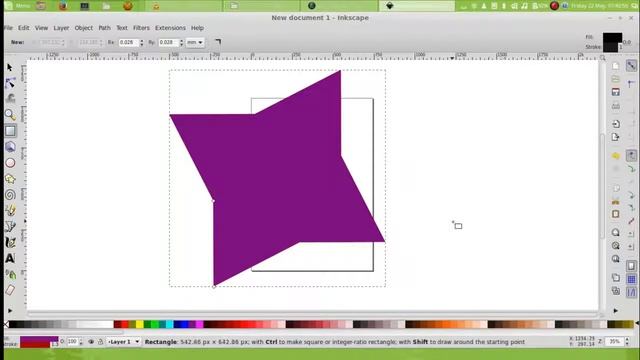This screenshot has height=360, width=640.
Task: Click the New document icon
Action: tap(616, 66)
